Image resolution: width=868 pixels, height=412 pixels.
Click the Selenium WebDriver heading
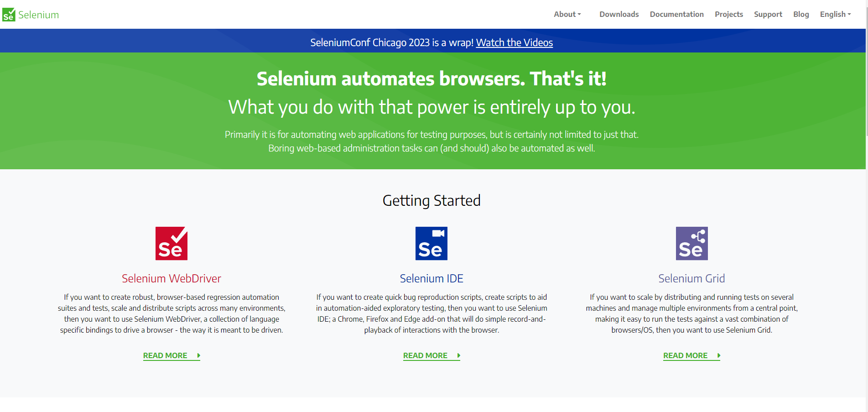[x=172, y=278]
